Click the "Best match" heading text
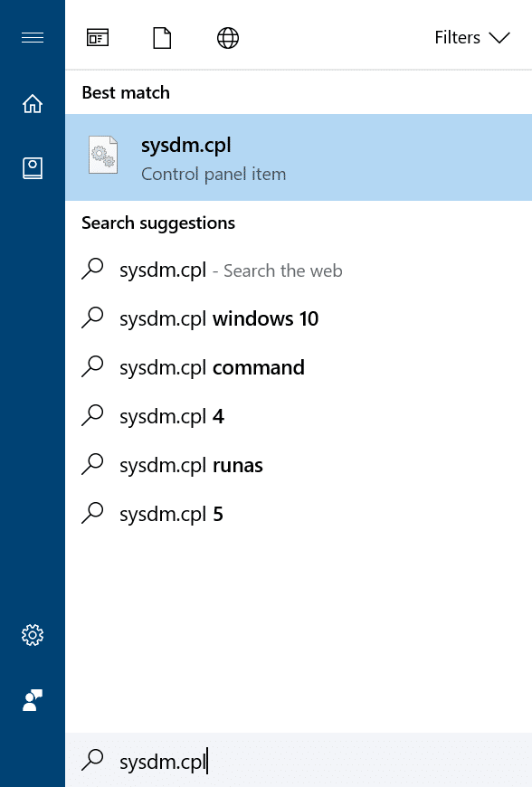This screenshot has width=532, height=787. click(126, 93)
